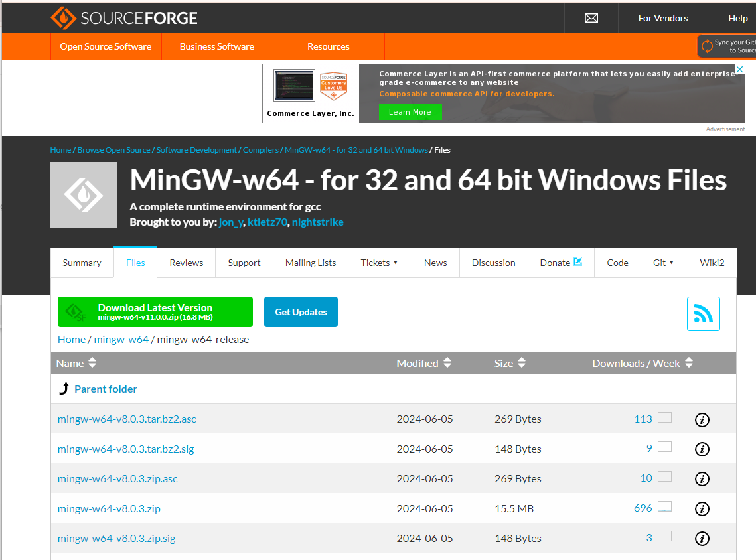Open the mail envelope icon
The height and width of the screenshot is (560, 756).
pyautogui.click(x=591, y=19)
